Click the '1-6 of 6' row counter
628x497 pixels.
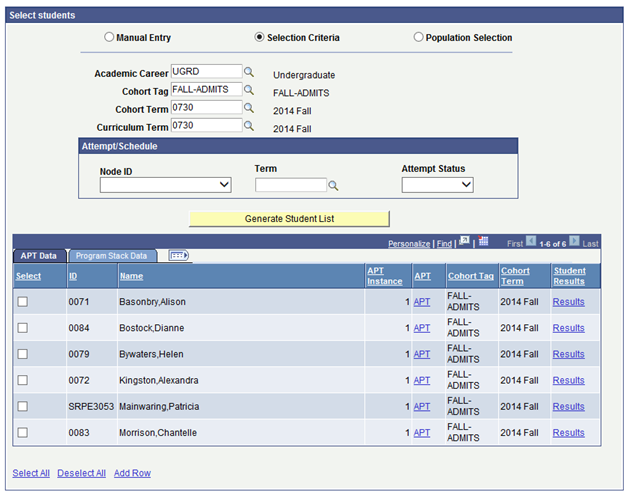(552, 244)
